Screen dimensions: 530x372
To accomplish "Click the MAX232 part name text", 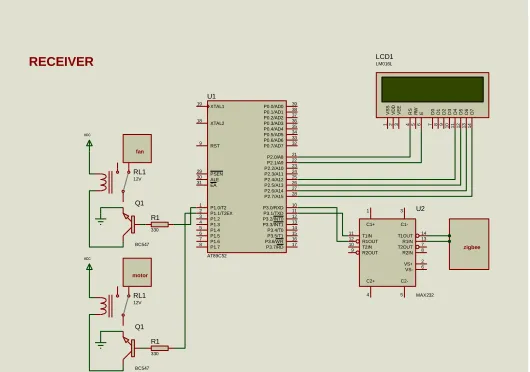I will 425,295.
